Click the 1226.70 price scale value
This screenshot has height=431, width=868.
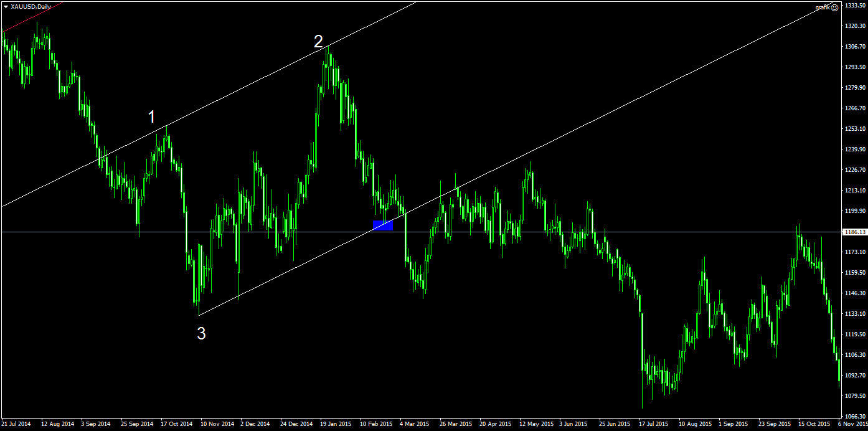pos(856,169)
